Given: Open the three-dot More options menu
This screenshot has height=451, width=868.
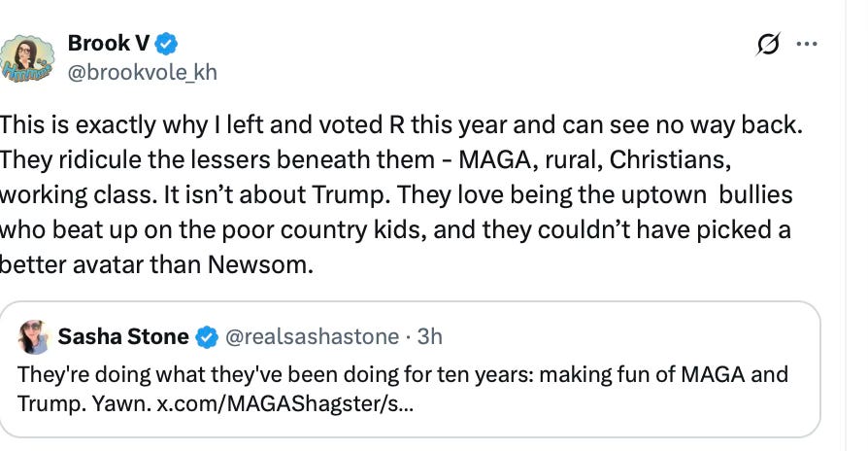Looking at the screenshot, I should tap(807, 44).
